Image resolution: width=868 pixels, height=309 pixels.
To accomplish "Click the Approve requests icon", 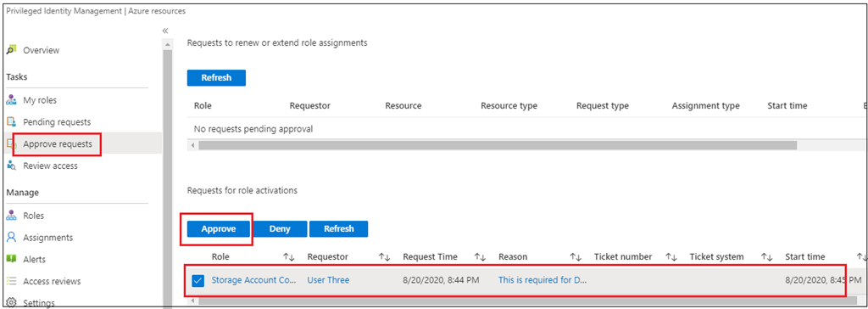I will pos(10,144).
